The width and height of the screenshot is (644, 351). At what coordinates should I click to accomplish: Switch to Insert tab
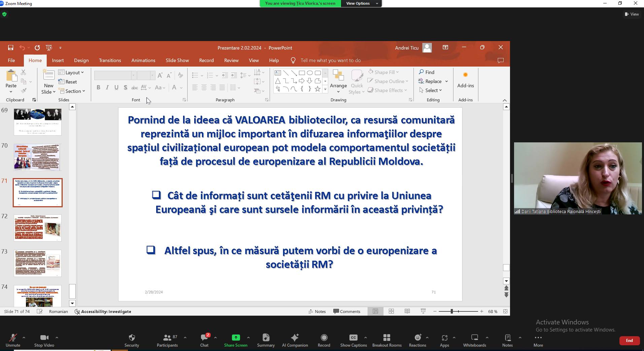[58, 60]
